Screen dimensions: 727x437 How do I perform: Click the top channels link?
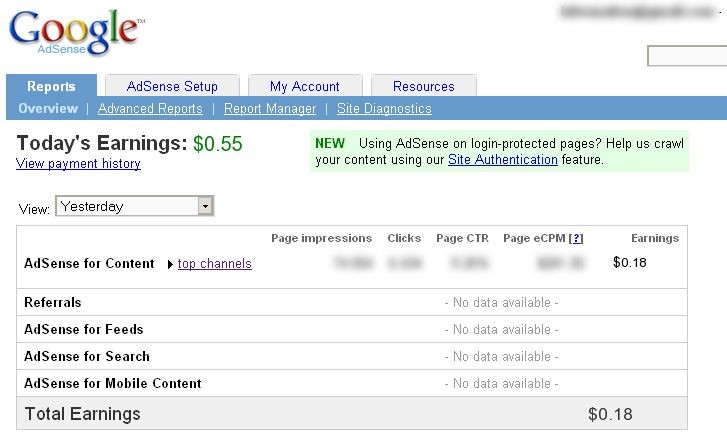[x=215, y=264]
